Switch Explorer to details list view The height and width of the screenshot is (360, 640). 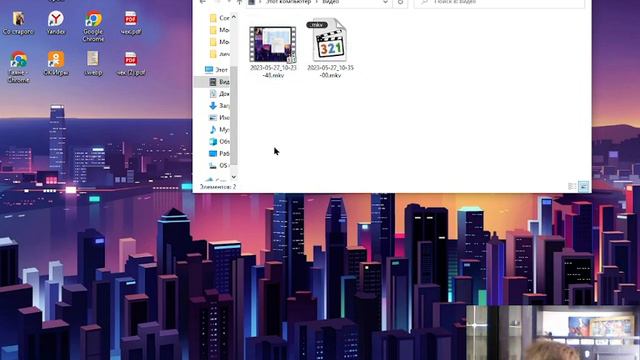point(572,187)
